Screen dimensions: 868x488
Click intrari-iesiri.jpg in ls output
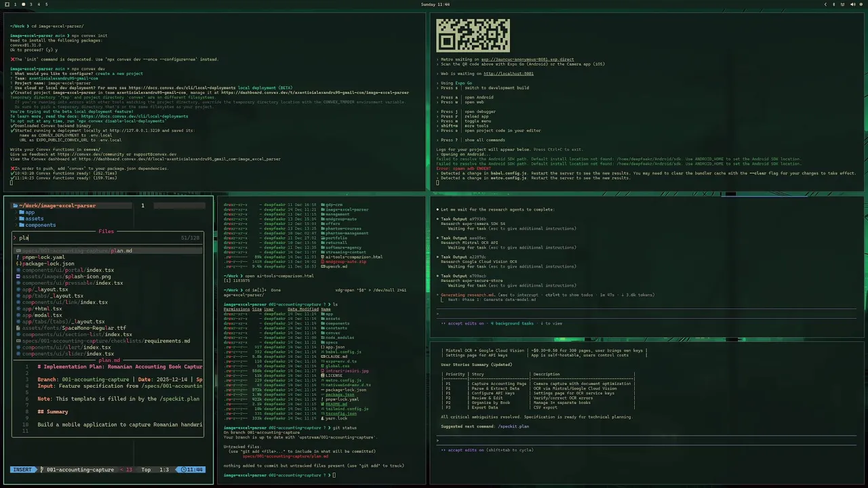347,371
